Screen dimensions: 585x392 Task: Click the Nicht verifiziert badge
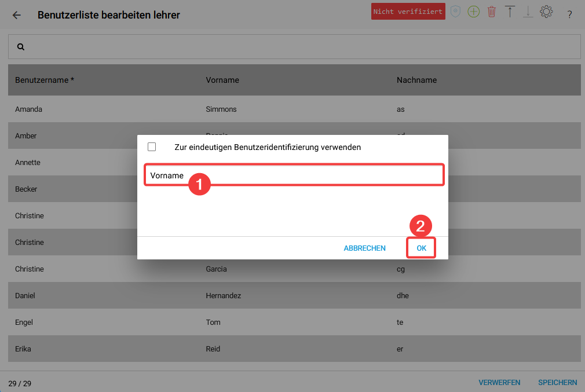click(408, 12)
